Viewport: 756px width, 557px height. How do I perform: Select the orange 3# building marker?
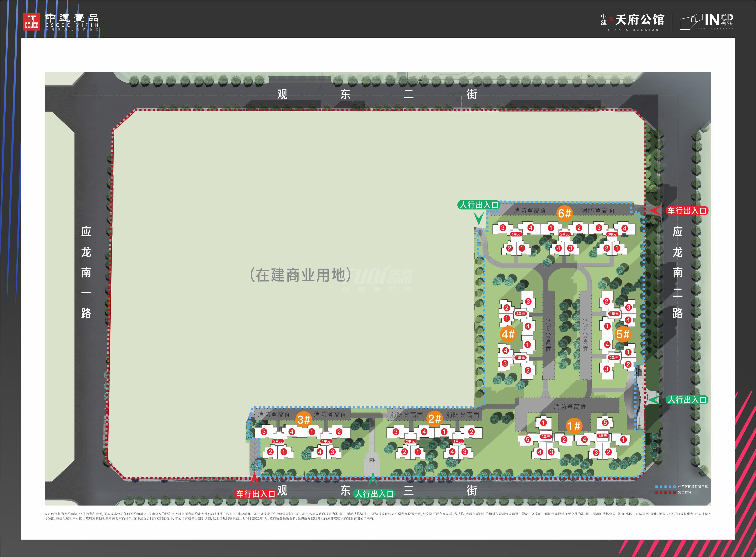click(x=303, y=420)
